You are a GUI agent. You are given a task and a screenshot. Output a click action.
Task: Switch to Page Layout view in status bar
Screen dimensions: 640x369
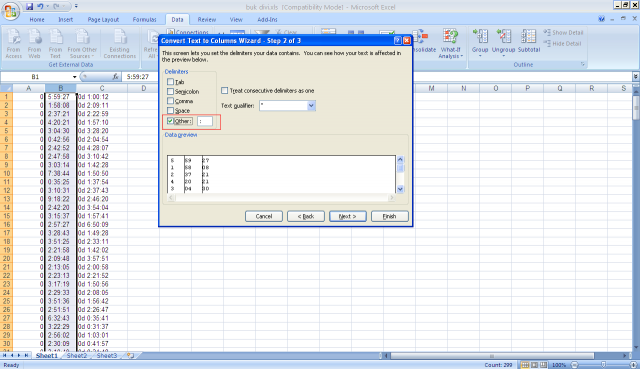tap(534, 365)
